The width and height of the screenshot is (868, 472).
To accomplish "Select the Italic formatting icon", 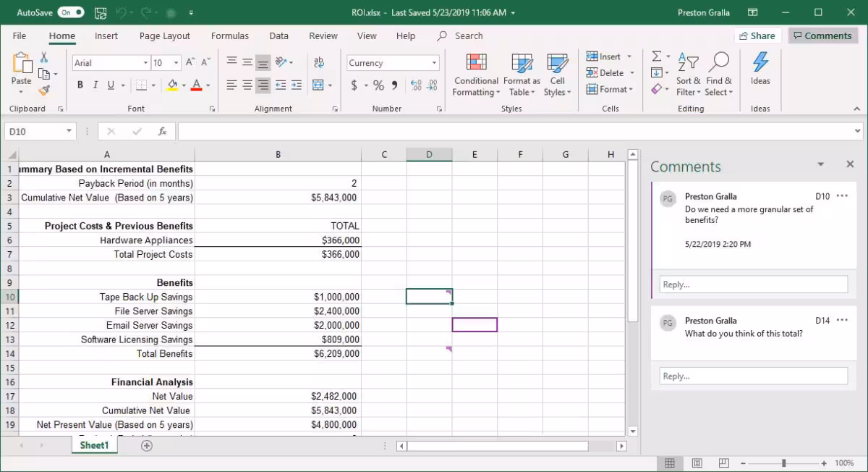I will [94, 85].
